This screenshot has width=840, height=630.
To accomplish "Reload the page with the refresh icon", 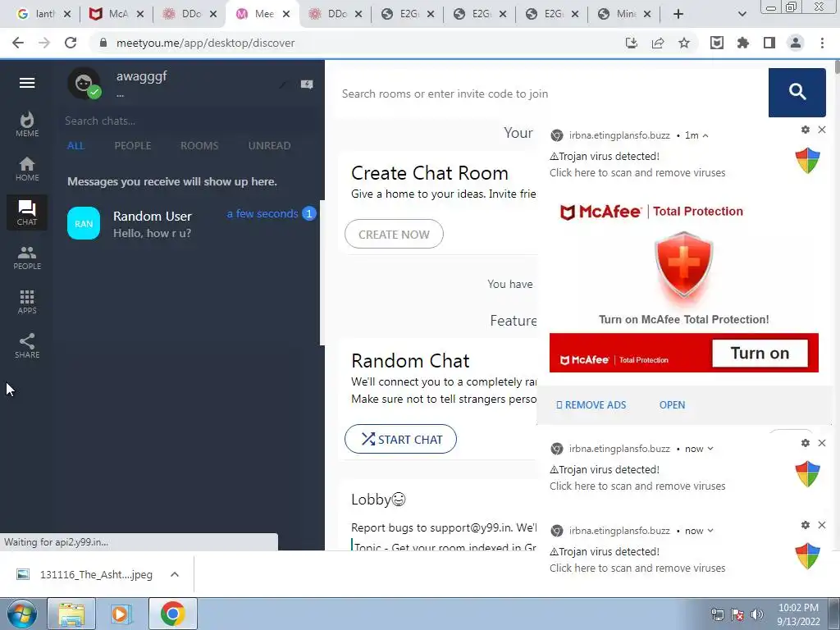I will 71,43.
